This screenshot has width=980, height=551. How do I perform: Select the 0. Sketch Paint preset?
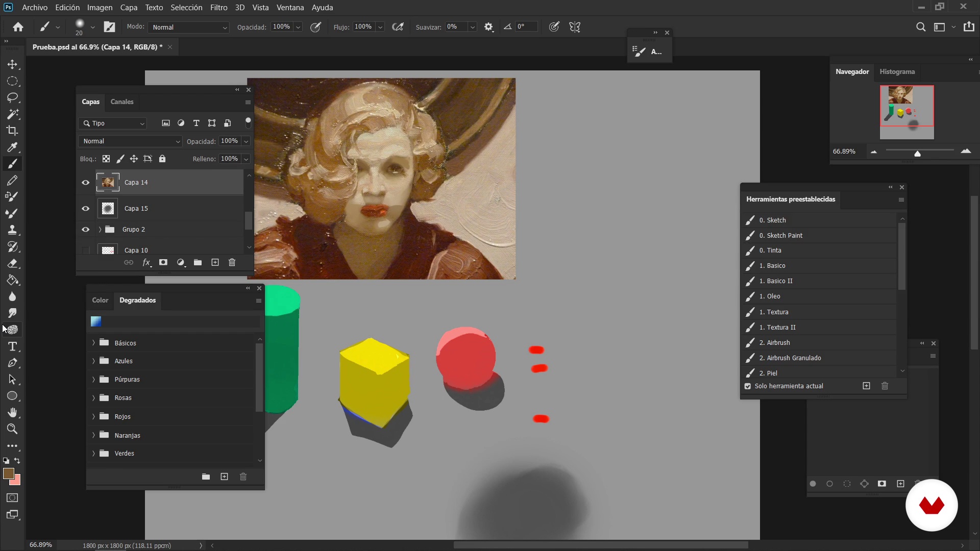(x=820, y=235)
